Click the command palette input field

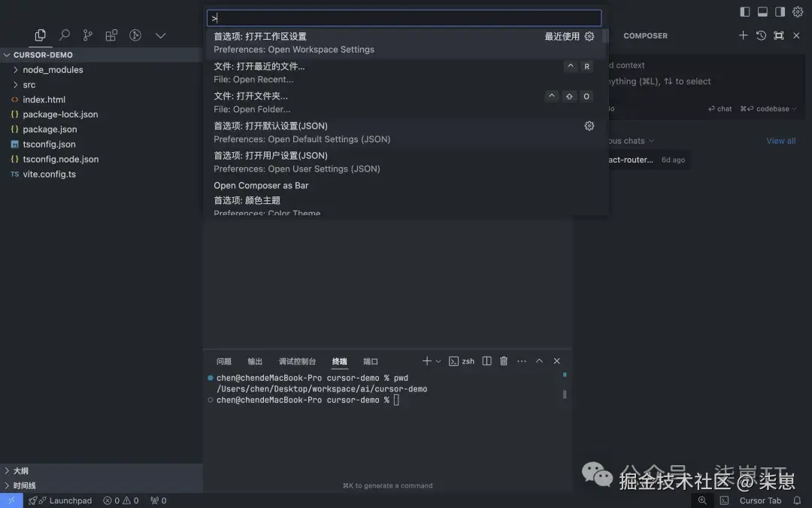[x=404, y=18]
